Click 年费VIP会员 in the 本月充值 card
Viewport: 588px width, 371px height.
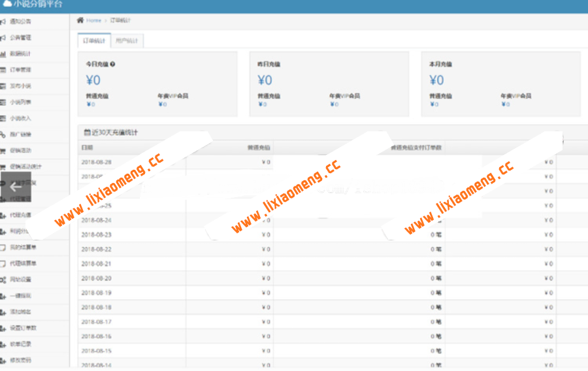[516, 96]
